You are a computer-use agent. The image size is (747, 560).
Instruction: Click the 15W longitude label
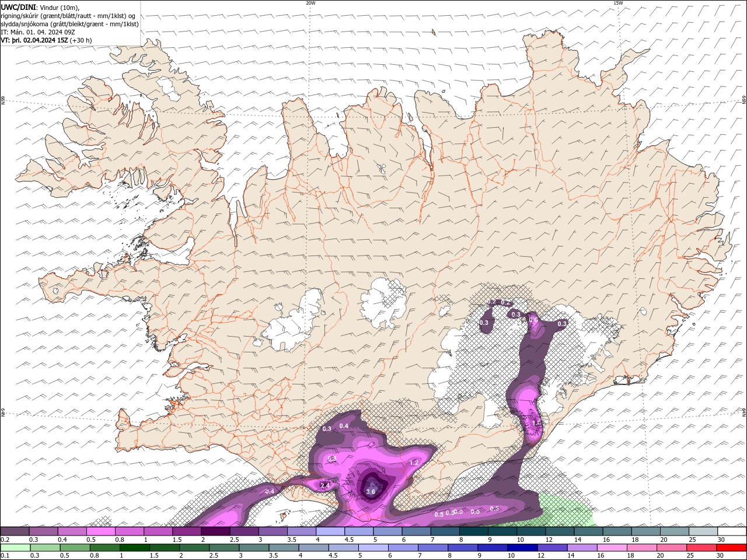coord(618,3)
